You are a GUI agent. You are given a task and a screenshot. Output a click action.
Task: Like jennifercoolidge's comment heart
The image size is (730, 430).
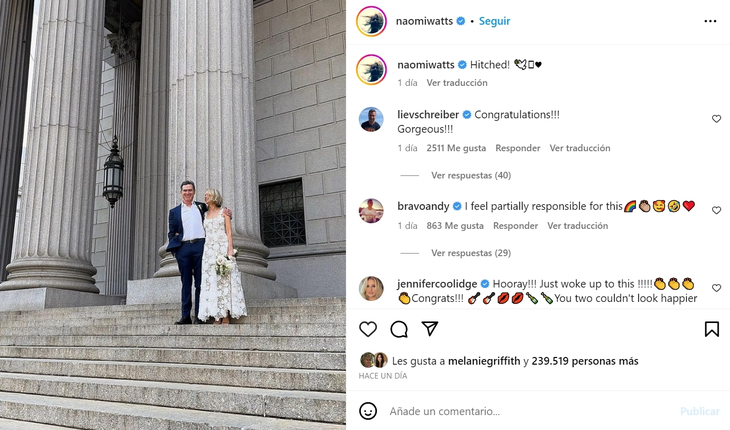[x=716, y=288]
